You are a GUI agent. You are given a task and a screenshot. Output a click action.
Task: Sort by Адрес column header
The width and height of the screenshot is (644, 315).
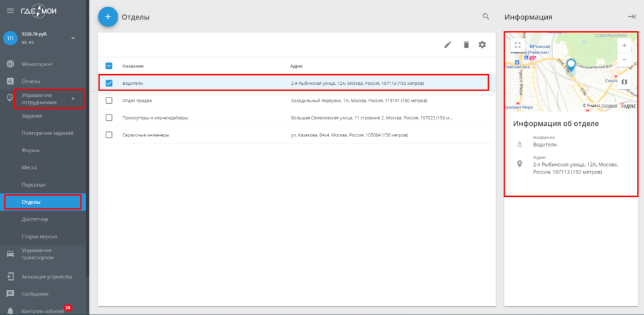coord(297,66)
